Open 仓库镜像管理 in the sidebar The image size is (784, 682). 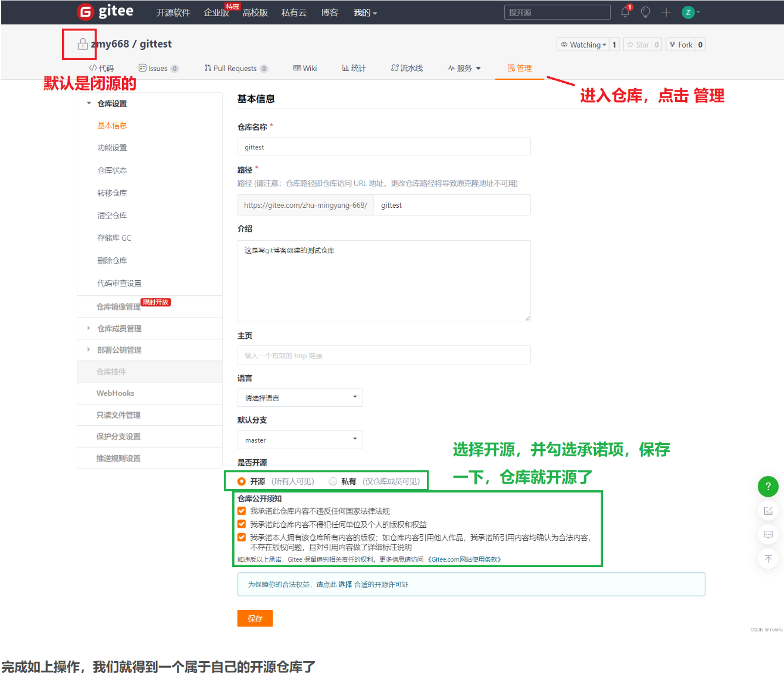point(118,307)
